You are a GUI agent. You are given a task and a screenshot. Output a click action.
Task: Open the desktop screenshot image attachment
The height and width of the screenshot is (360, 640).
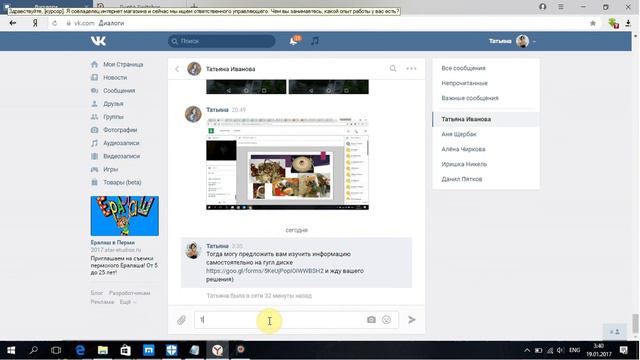click(x=287, y=164)
